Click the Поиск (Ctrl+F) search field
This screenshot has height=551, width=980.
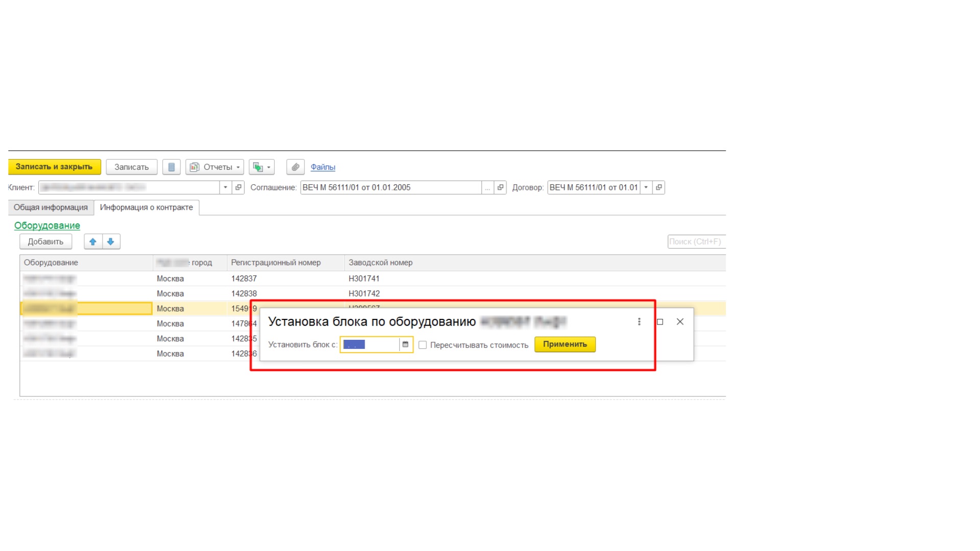coord(696,241)
